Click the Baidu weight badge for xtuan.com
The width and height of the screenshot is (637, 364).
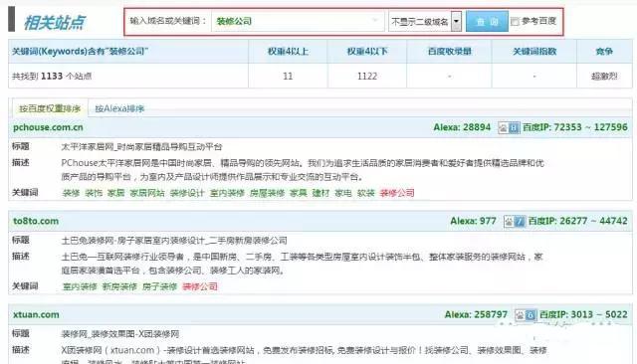(x=526, y=315)
